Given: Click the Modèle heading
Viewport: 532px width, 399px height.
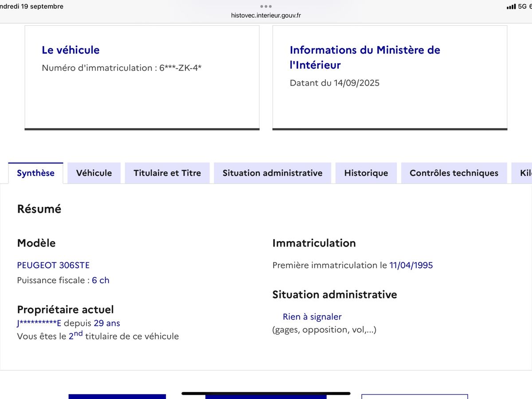Looking at the screenshot, I should click(36, 243).
